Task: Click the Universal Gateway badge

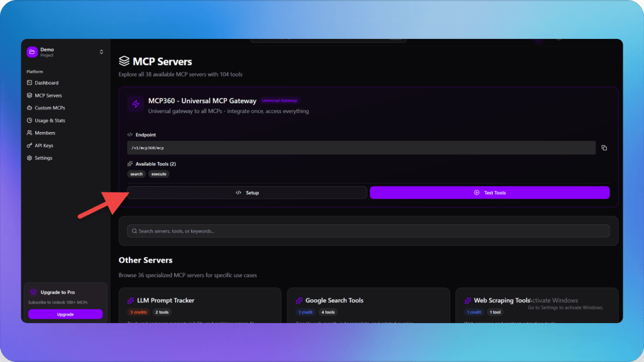Action: click(280, 101)
